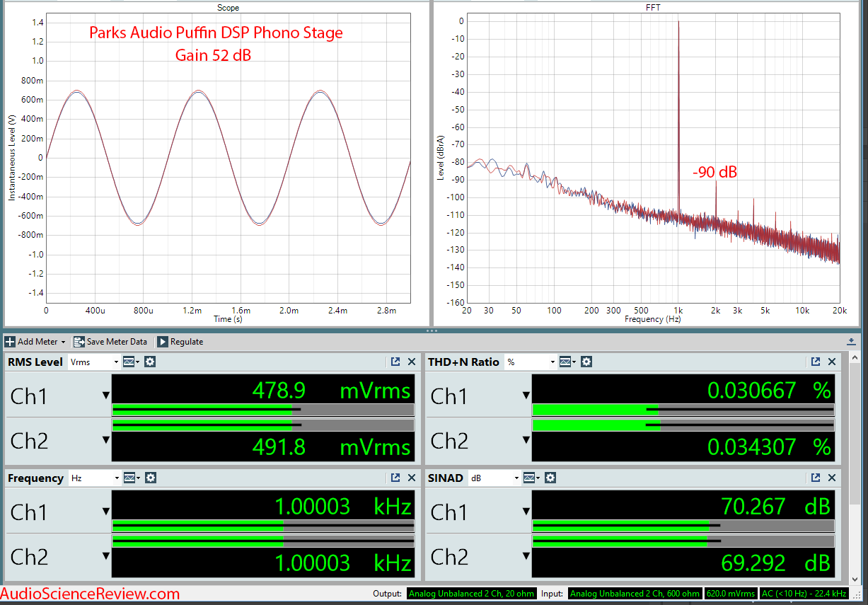Image resolution: width=868 pixels, height=605 pixels.
Task: Expand Ch2 arrow in SINAD meter
Action: click(526, 556)
